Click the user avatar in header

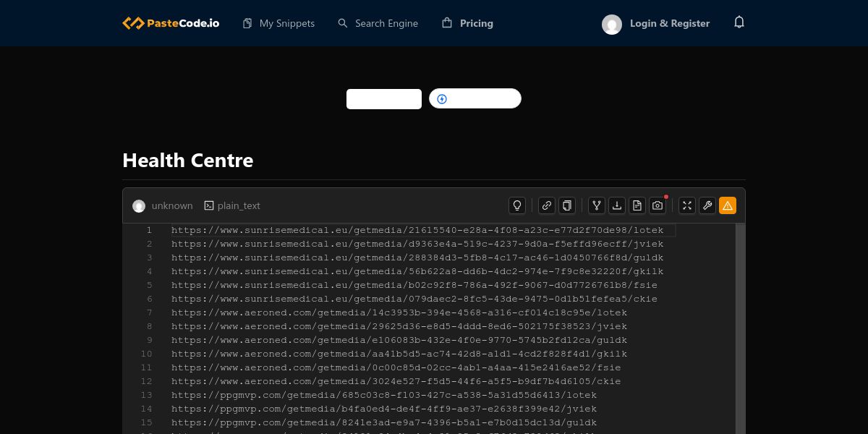pos(612,25)
